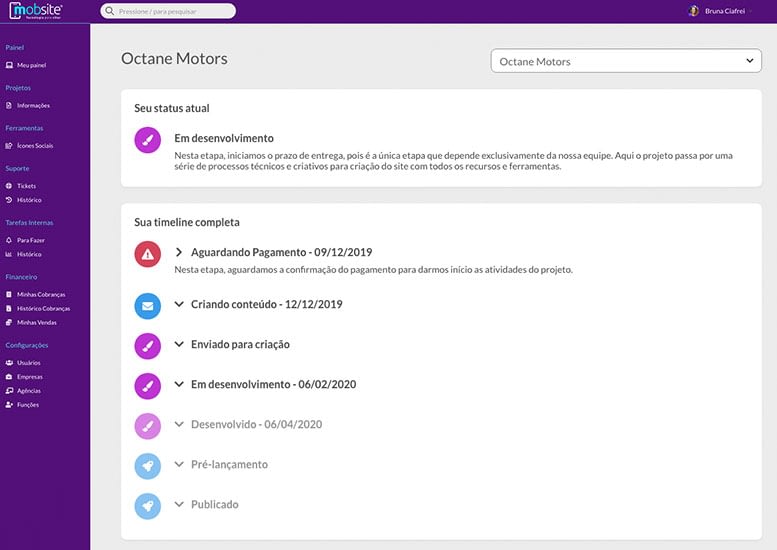Click Tarefas Internas Histórico chart icon
Viewport: 777px width, 550px height.
[x=9, y=254]
